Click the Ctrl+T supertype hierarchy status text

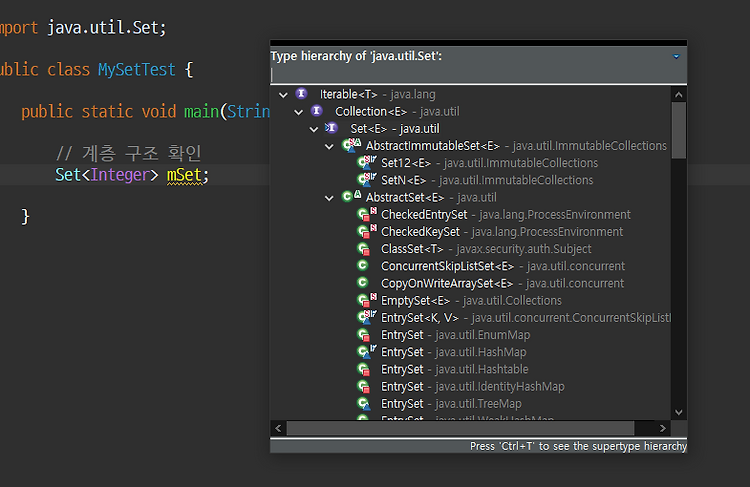(578, 446)
